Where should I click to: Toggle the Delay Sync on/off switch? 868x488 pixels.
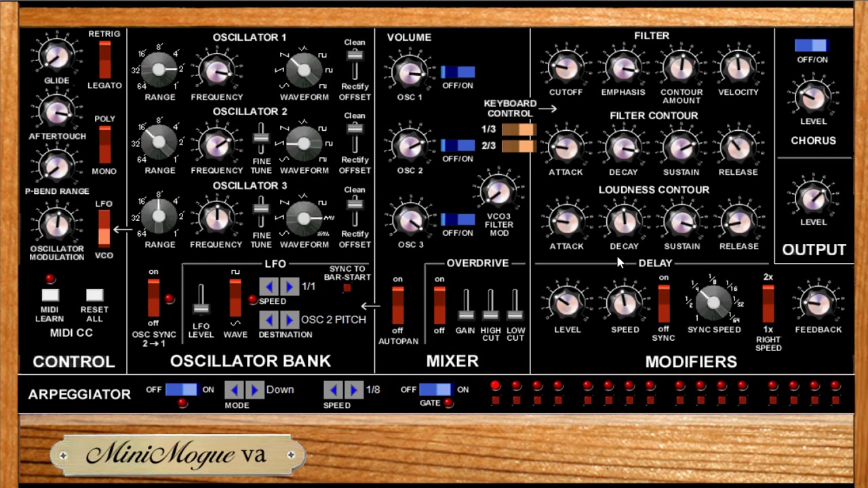tap(664, 304)
